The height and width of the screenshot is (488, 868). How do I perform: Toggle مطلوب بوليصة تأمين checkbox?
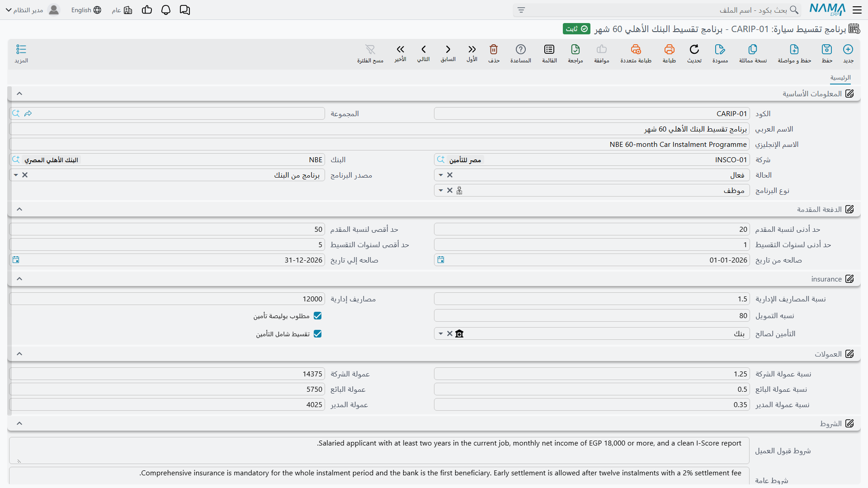coord(318,316)
